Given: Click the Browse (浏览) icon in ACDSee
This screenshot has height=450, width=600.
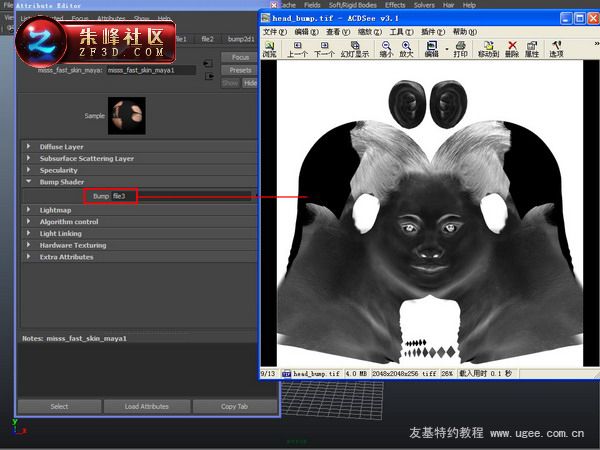Looking at the screenshot, I should (269, 49).
